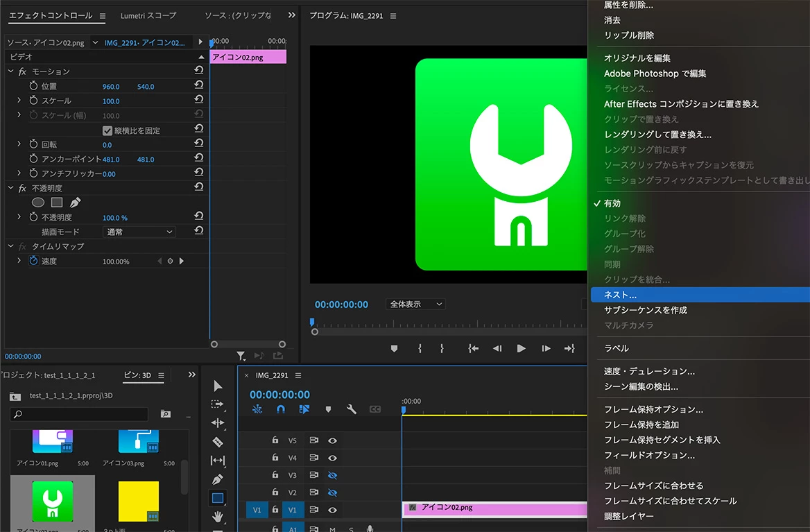Switch to Lumetri Scopes tab
Viewport: 810px width, 532px height.
(148, 15)
